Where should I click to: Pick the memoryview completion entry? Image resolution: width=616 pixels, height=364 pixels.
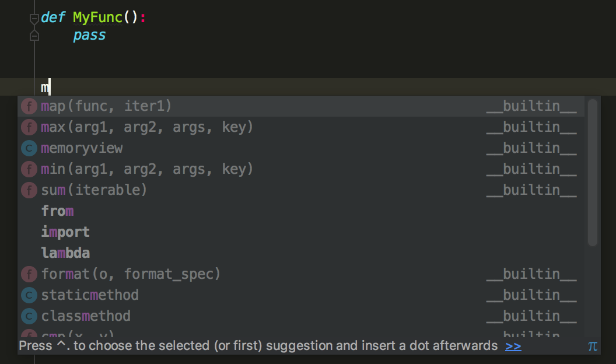tap(82, 148)
